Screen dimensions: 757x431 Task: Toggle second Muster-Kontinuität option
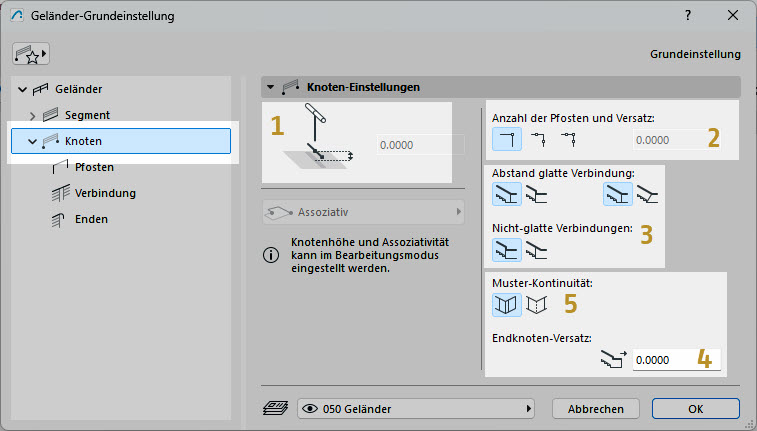(538, 303)
